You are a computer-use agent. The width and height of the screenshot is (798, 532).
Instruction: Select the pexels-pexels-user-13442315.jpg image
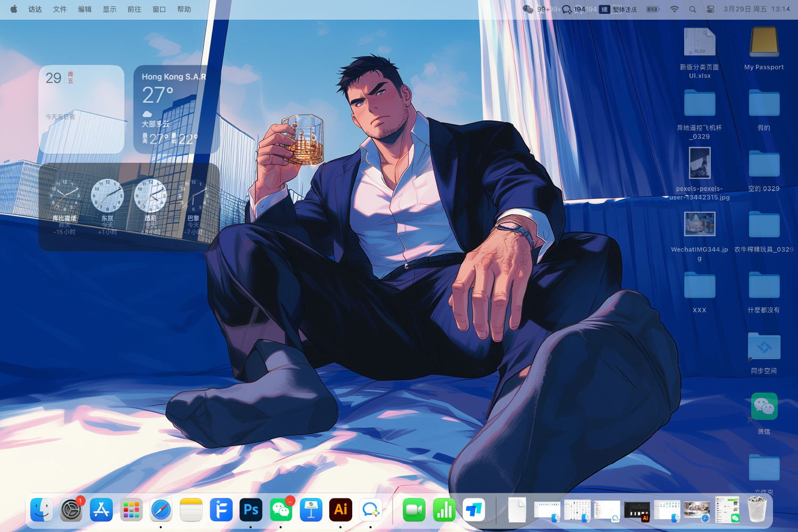click(700, 174)
